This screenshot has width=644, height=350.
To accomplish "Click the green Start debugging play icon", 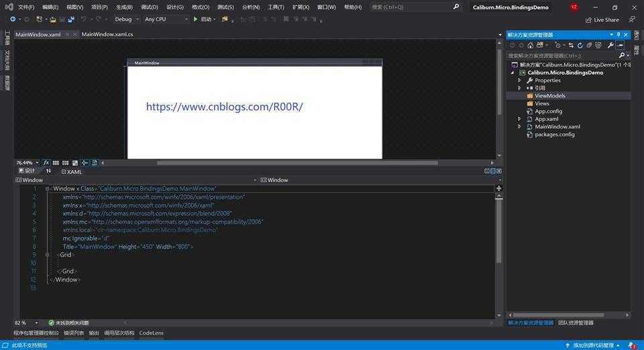I will [195, 19].
